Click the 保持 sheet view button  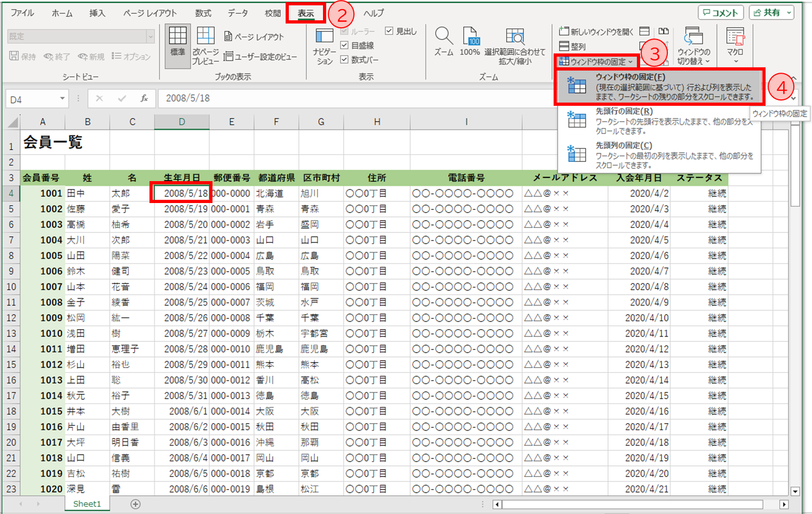[23, 56]
